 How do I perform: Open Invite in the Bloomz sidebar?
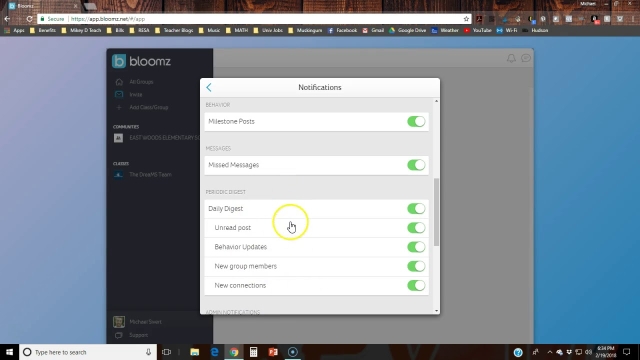[x=136, y=95]
